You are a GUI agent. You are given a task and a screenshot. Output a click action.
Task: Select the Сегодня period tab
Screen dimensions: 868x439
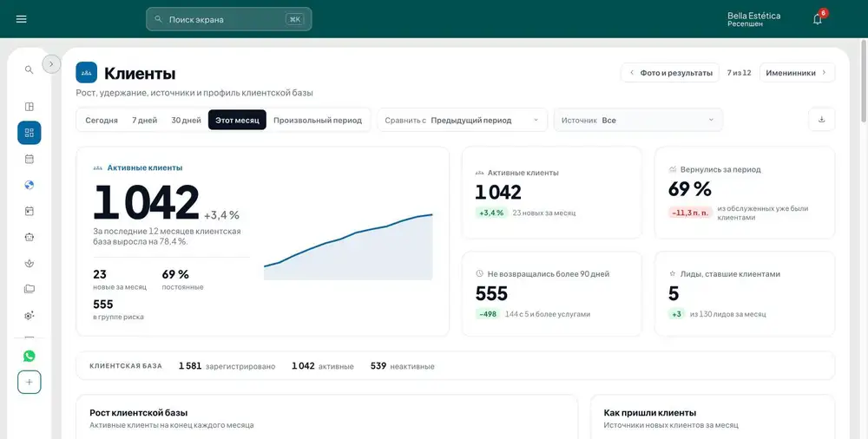click(x=102, y=120)
